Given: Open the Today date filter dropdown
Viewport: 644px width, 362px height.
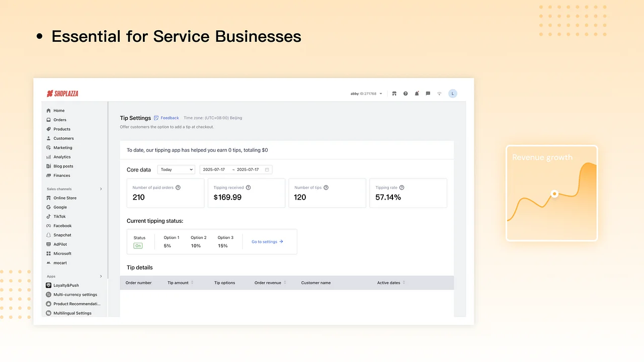Looking at the screenshot, I should (x=176, y=169).
